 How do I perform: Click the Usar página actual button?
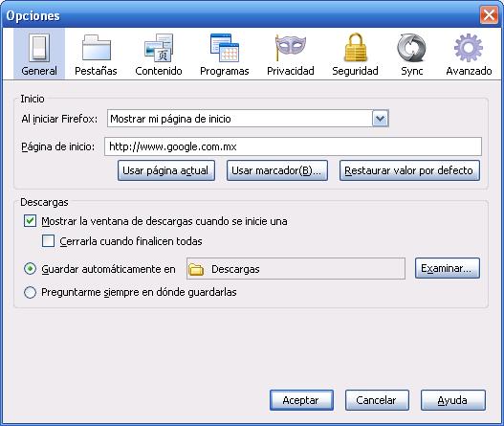tap(166, 170)
